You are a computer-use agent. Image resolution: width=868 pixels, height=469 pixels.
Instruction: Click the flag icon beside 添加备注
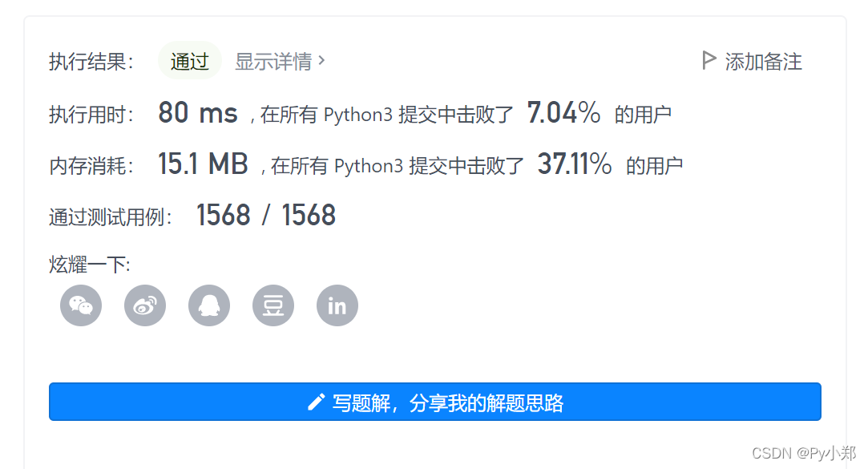(x=709, y=60)
